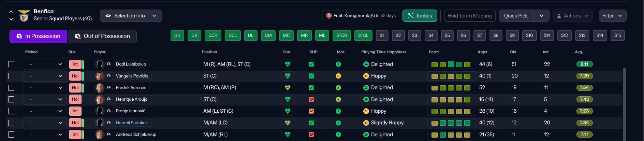Viewport: 644px width, 141px height.
Task: Click the Benfica club crest icon
Action: click(x=24, y=15)
